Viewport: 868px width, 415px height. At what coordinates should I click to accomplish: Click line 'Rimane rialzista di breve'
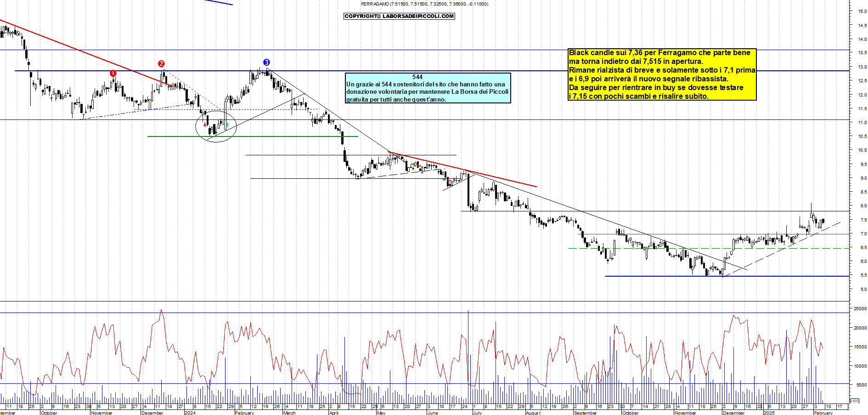click(662, 70)
